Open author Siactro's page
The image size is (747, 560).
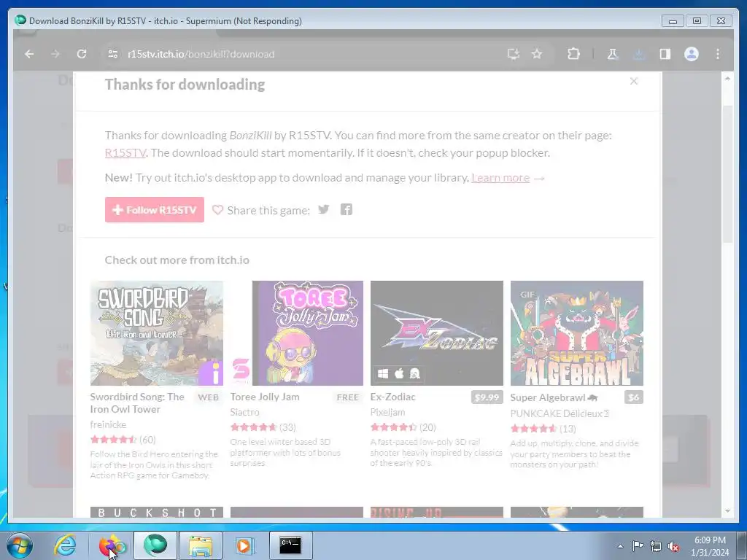pyautogui.click(x=245, y=412)
